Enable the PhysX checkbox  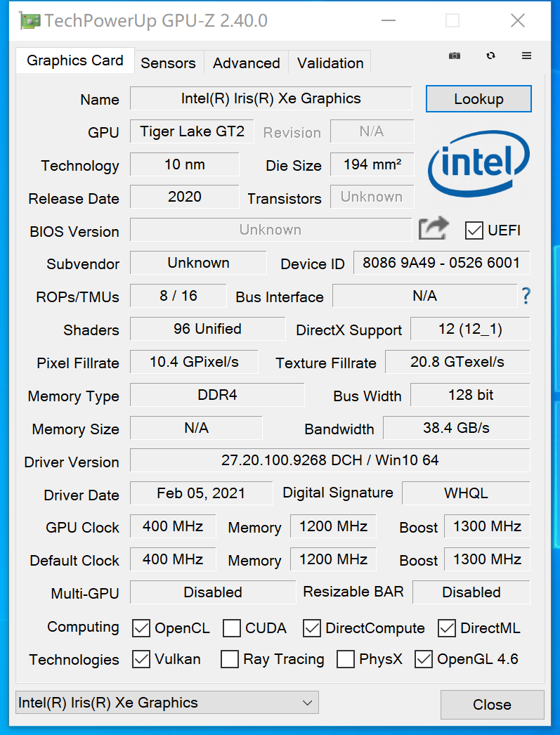tap(346, 659)
